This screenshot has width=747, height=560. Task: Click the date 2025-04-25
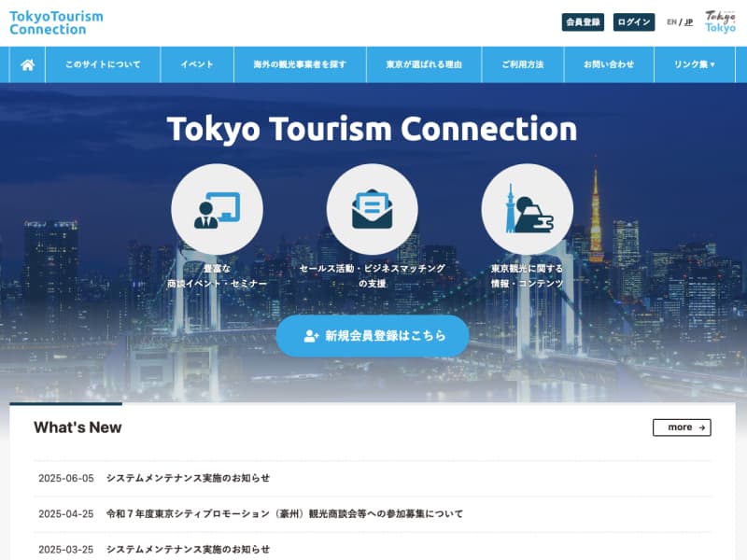(x=66, y=514)
